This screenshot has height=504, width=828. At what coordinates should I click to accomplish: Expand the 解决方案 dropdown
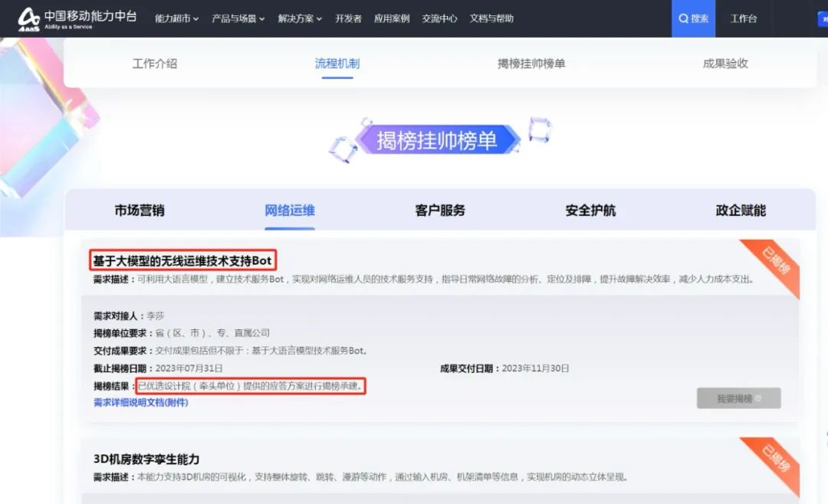300,18
